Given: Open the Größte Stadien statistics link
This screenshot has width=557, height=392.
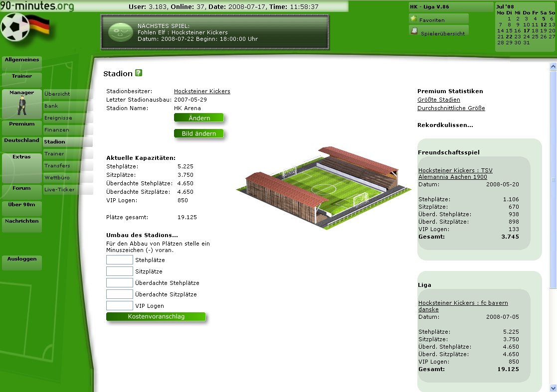Looking at the screenshot, I should click(438, 100).
